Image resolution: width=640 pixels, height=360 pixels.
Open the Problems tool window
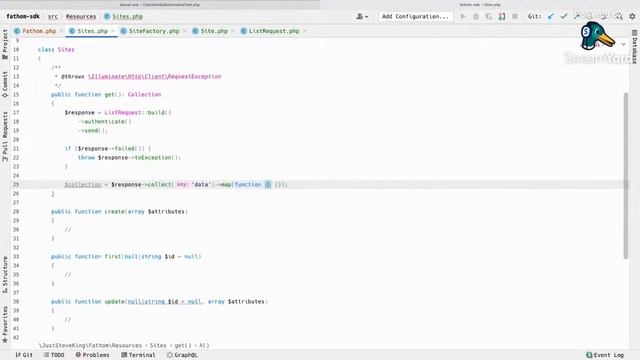pyautogui.click(x=92, y=355)
